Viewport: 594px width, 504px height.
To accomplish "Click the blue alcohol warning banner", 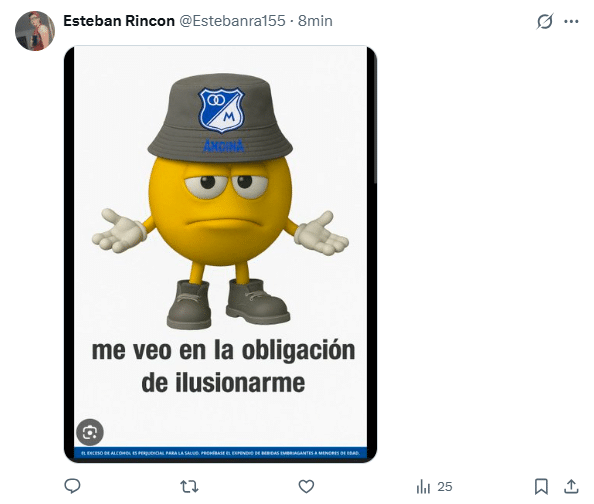I will pyautogui.click(x=220, y=453).
